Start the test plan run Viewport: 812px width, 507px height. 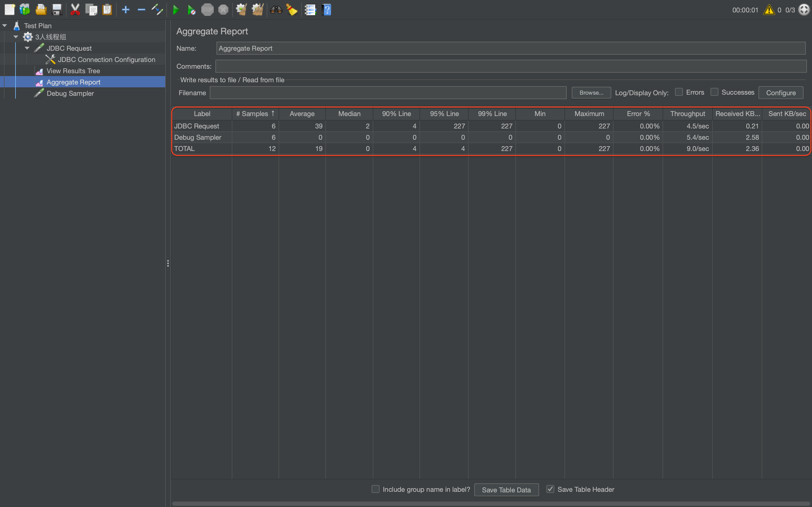(176, 9)
